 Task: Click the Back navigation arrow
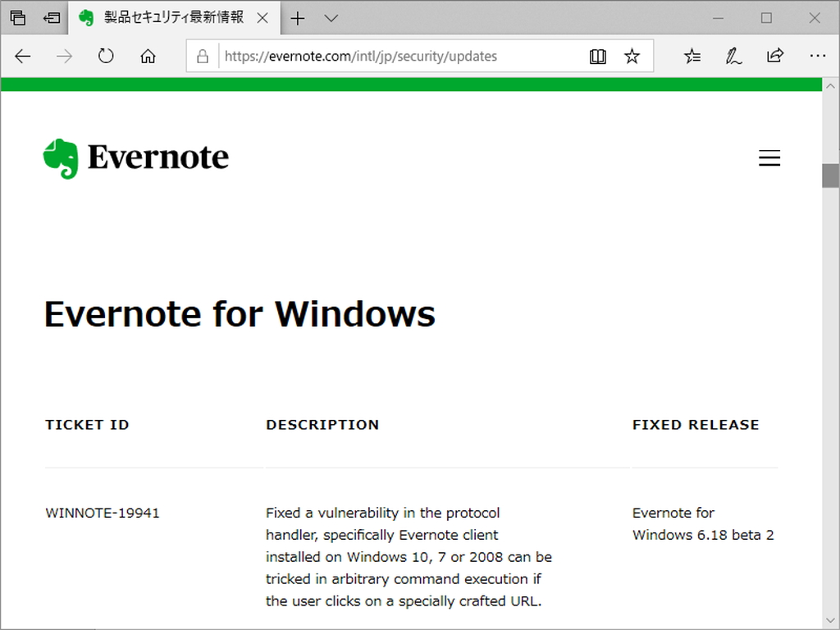(x=22, y=56)
